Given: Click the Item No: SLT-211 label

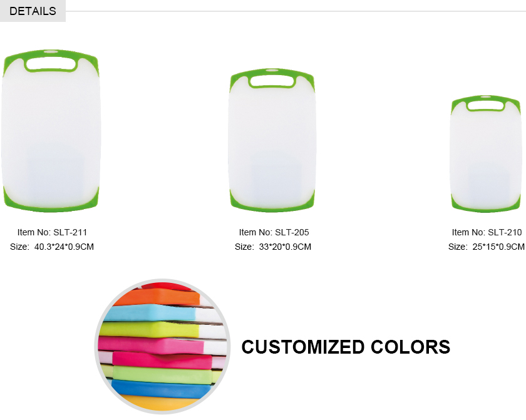Looking at the screenshot, I should tap(52, 232).
